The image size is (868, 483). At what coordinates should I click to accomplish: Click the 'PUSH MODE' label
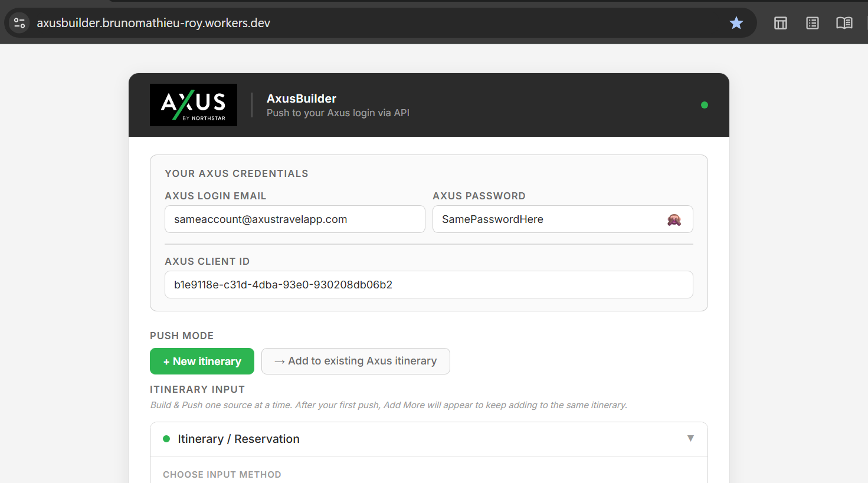[182, 336]
